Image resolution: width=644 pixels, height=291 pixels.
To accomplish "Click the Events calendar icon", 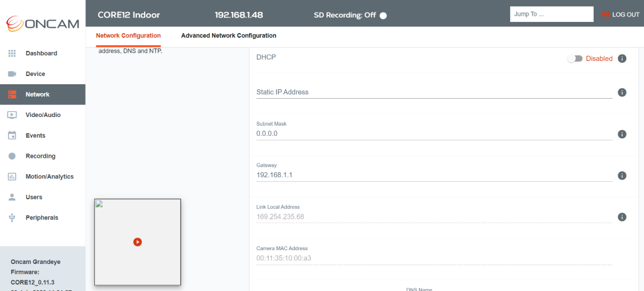I will pyautogui.click(x=12, y=136).
